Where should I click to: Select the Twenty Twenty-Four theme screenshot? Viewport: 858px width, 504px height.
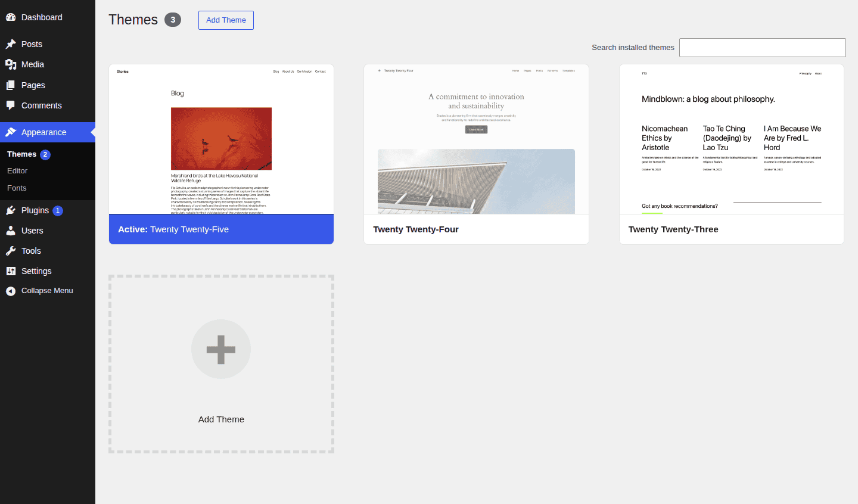(x=476, y=139)
